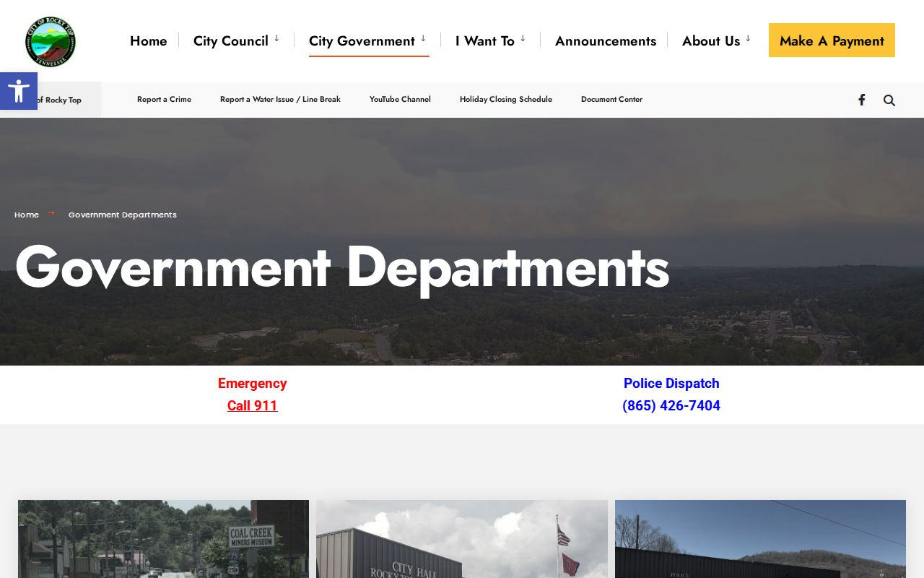Open the Police building thumbnail

point(760,539)
